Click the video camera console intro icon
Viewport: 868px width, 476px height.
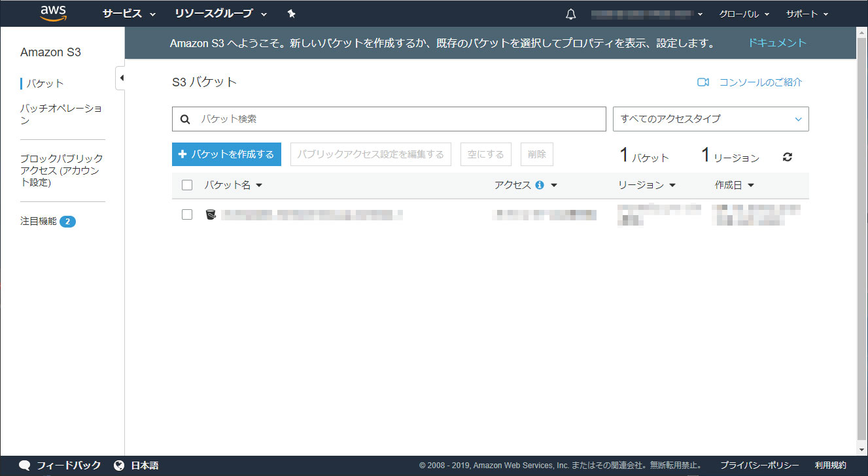703,82
